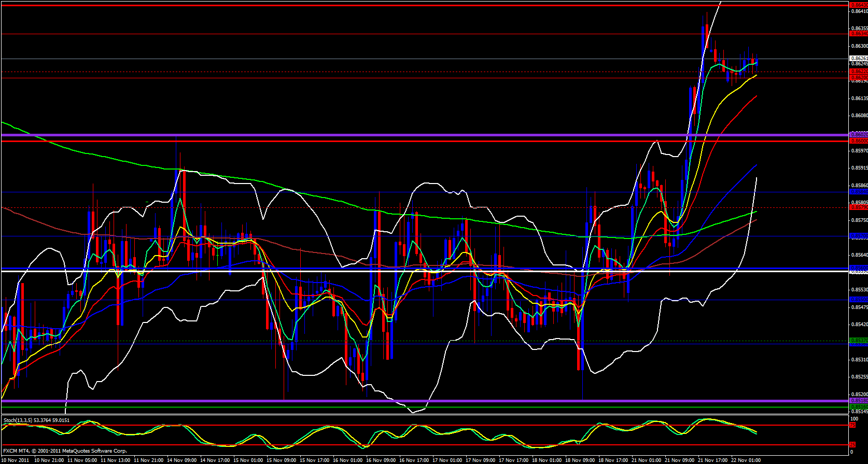Click the white current price 0.8626 label

coord(858,59)
